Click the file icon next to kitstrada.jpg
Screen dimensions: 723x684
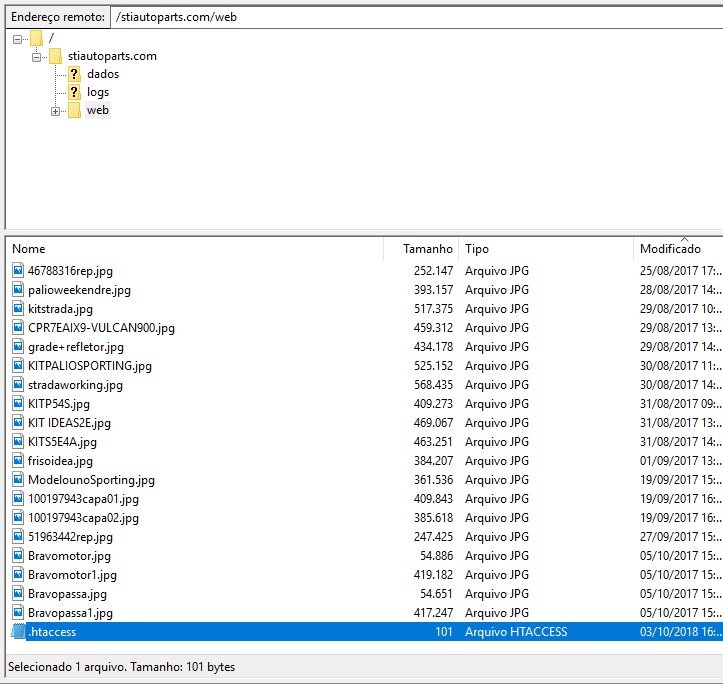(18, 309)
